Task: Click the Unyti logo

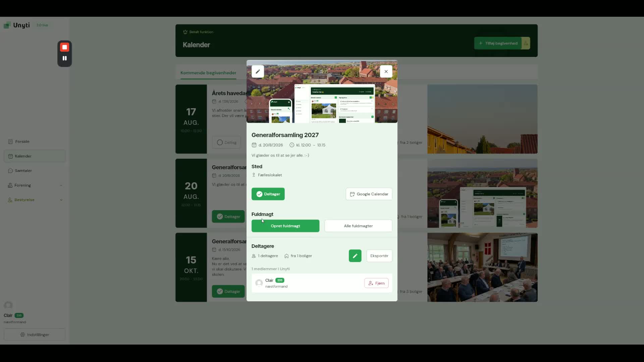Action: click(x=17, y=25)
